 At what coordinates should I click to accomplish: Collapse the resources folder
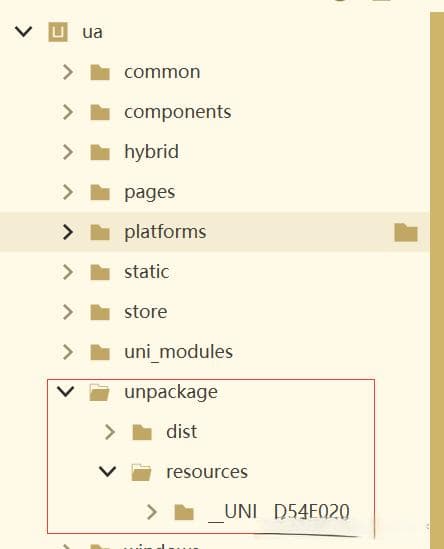click(x=107, y=471)
